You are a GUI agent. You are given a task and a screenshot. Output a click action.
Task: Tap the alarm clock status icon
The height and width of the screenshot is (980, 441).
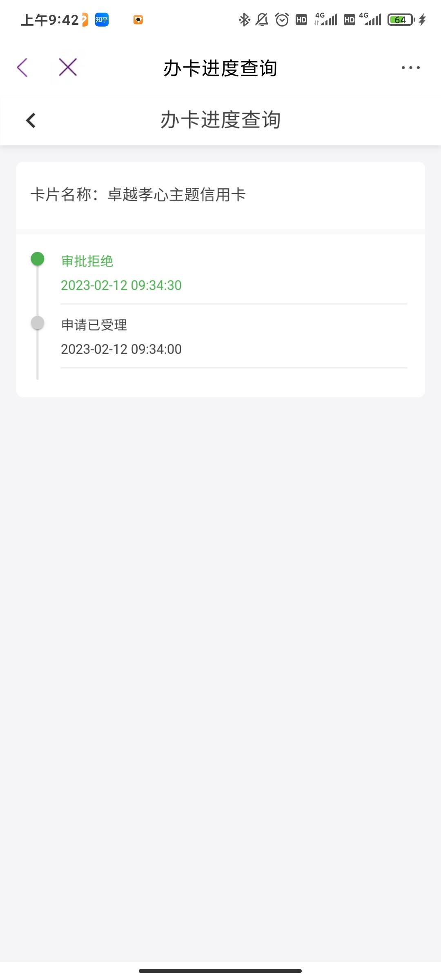pyautogui.click(x=282, y=20)
